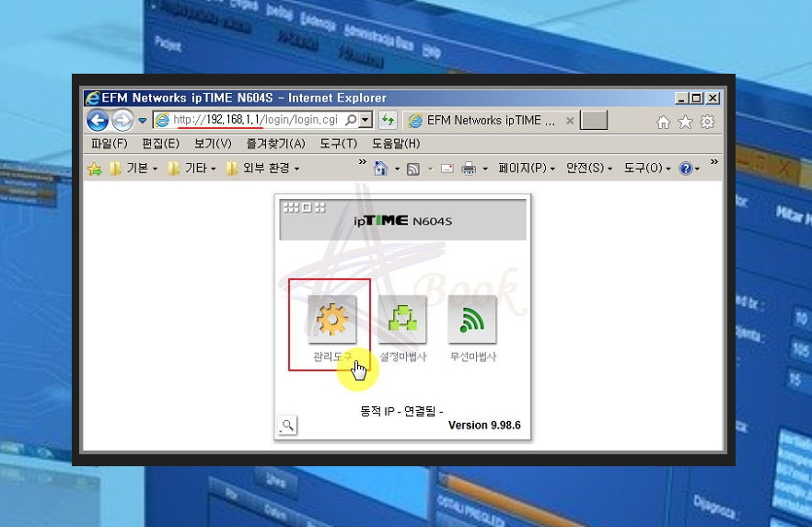The image size is (812, 527).
Task: Expand the Home button dropdown arrow
Action: (397, 169)
